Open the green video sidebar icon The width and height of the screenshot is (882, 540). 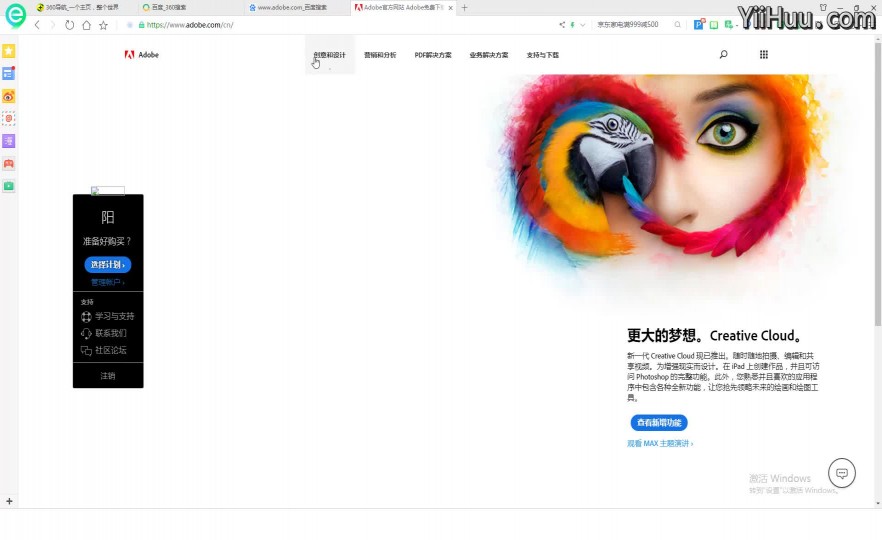pos(8,186)
